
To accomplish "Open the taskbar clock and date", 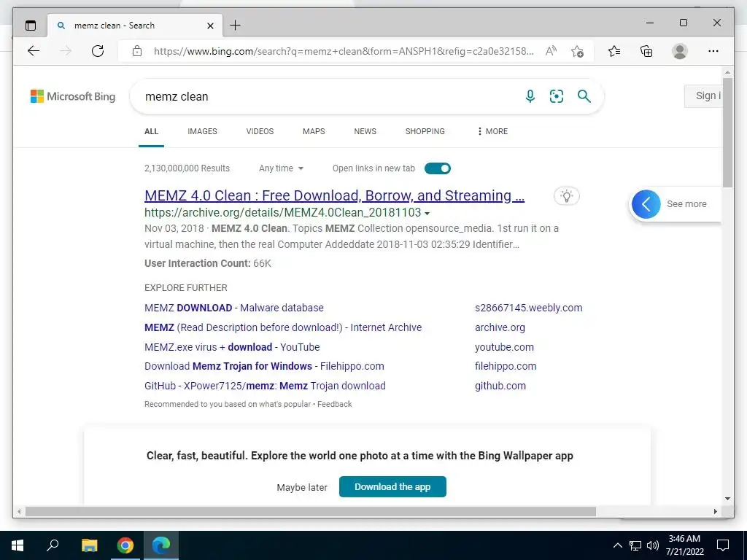I will pos(684,545).
